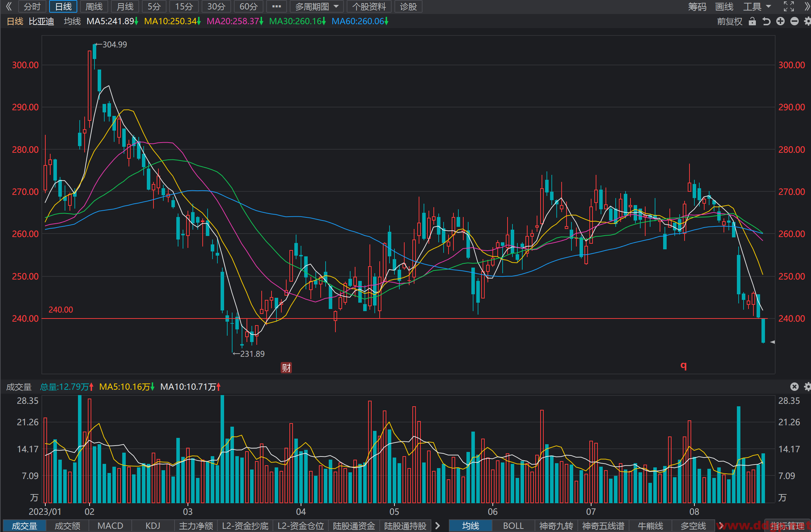
Task: Switch to 陆股通持股 indicator tab
Action: 405,526
